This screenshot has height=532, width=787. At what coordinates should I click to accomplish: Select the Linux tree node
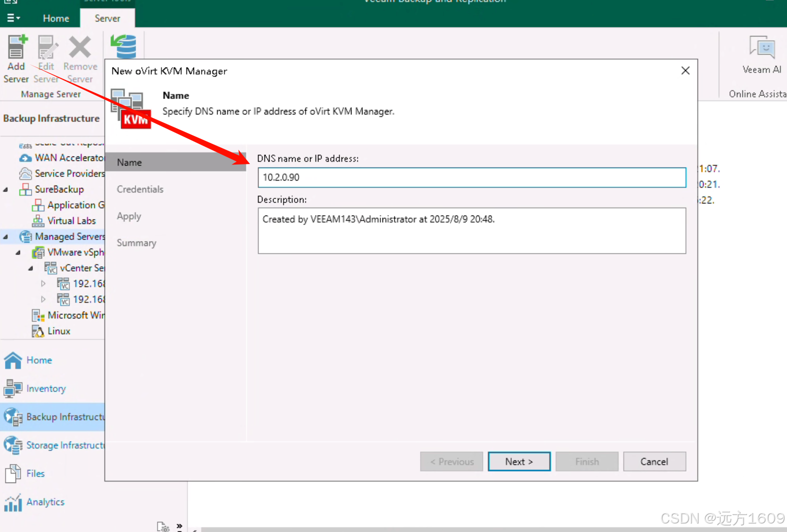point(58,331)
